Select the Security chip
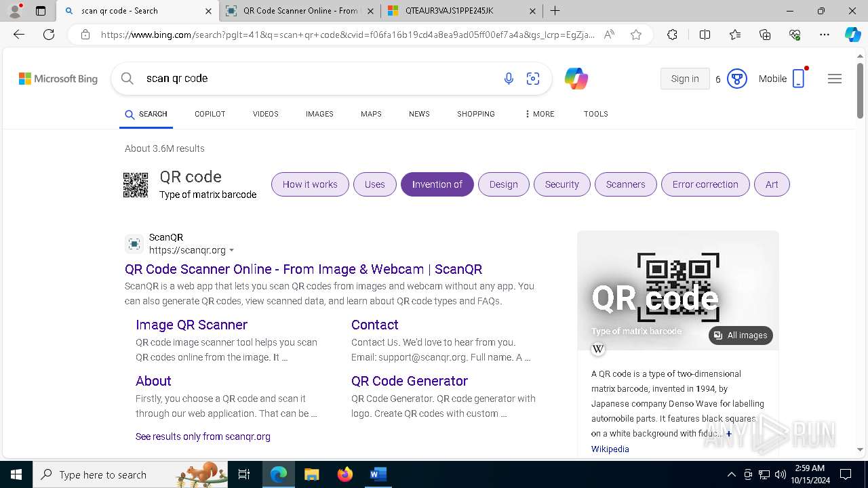The width and height of the screenshot is (868, 488). pos(562,184)
